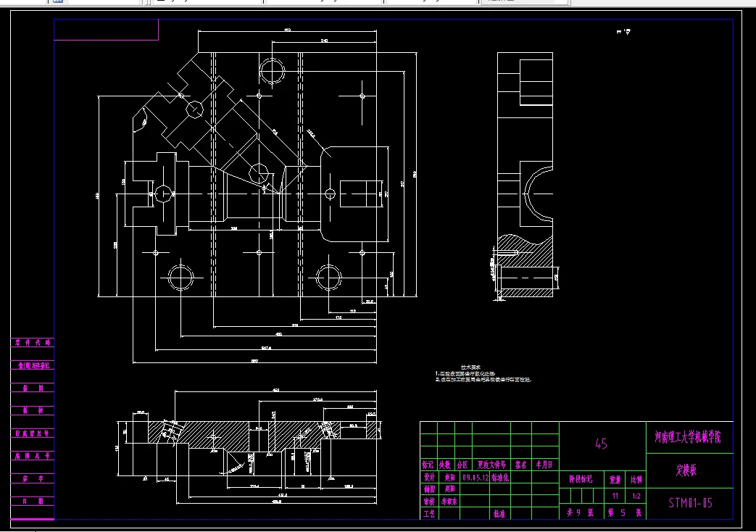Screen dimensions: 756x532
Task: Click the 240 dimension near the top of main view
Action: point(325,41)
